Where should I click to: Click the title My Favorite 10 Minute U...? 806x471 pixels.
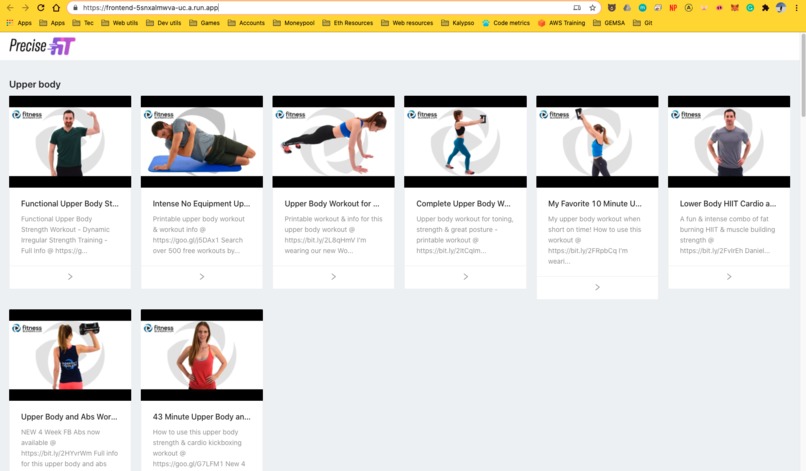(595, 204)
